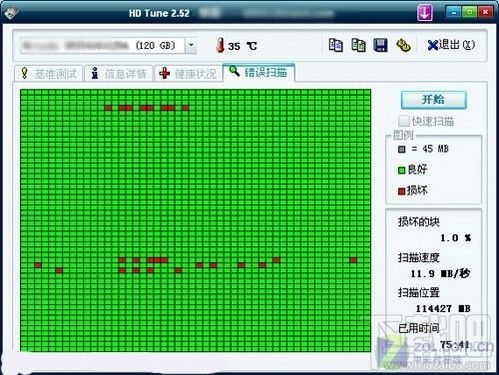Click the save screenshot floppy disk icon
The height and width of the screenshot is (375, 499).
[x=380, y=45]
